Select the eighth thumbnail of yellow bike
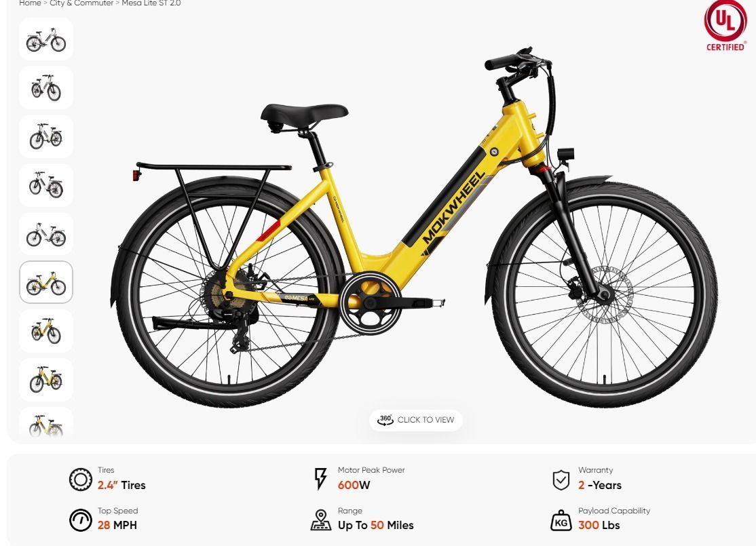This screenshot has height=546, width=756. pyautogui.click(x=45, y=380)
